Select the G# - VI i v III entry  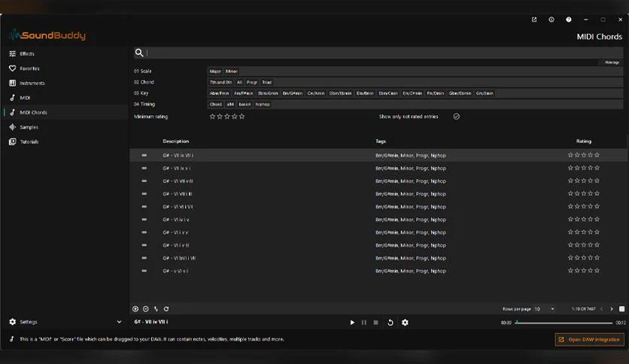(378, 245)
